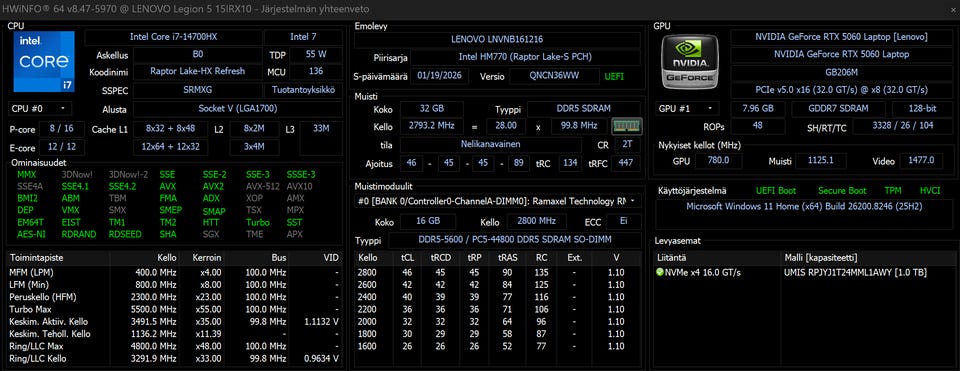Click the 447 tRFC value
The image size is (960, 371).
[x=626, y=163]
